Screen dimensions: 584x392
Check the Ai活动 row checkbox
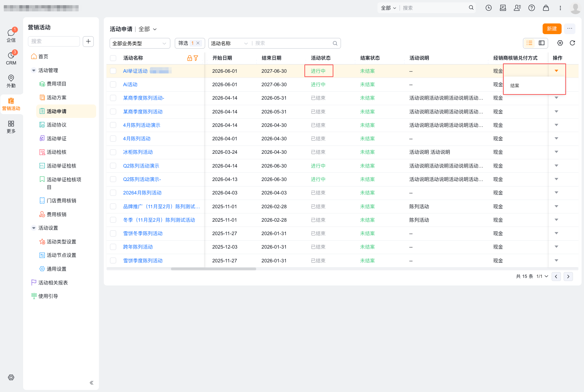[113, 84]
